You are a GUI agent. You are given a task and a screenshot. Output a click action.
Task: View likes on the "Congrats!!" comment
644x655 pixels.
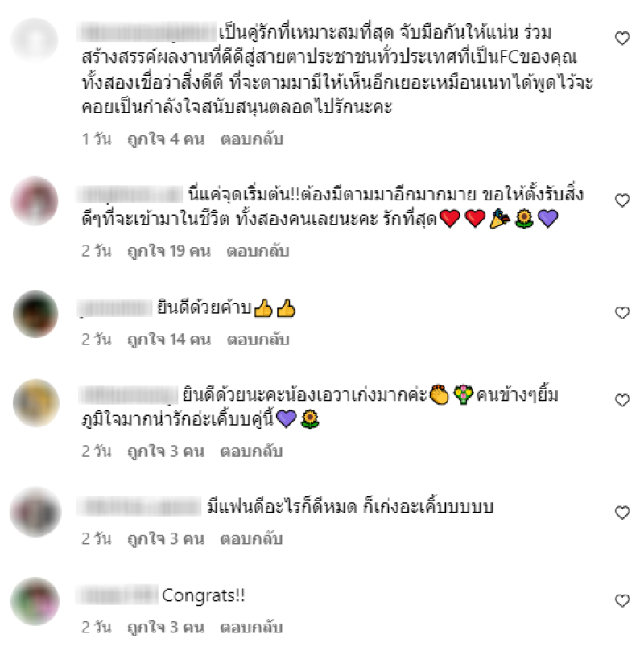166,628
